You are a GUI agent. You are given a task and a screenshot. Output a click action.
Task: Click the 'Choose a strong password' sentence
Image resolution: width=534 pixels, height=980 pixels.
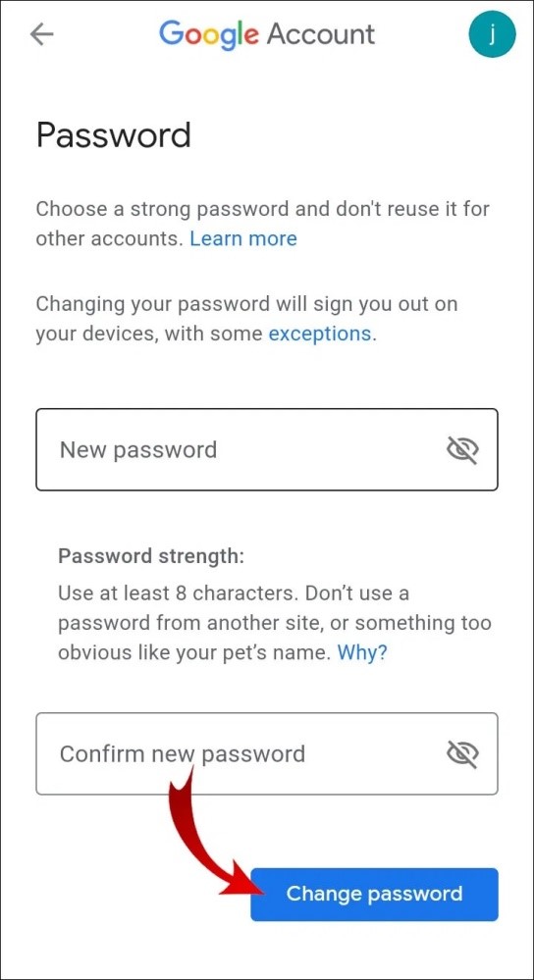pyautogui.click(x=263, y=223)
